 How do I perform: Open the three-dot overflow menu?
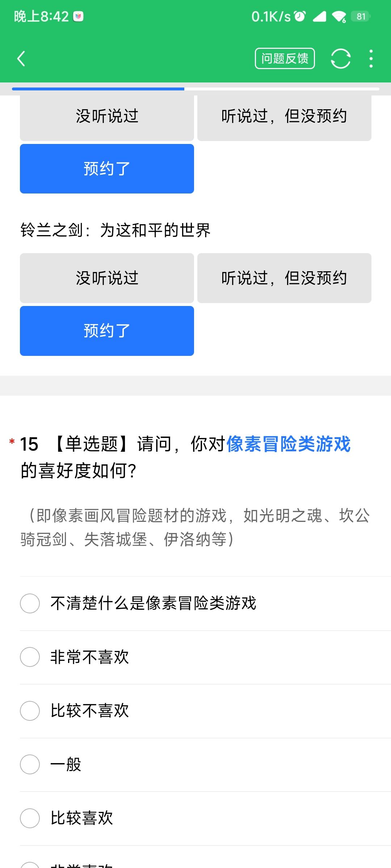(x=371, y=59)
